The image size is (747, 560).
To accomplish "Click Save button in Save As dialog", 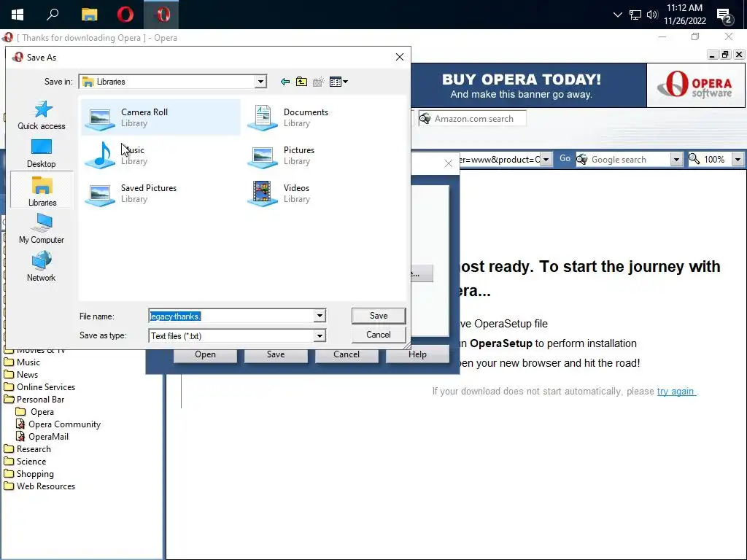I will click(x=379, y=316).
